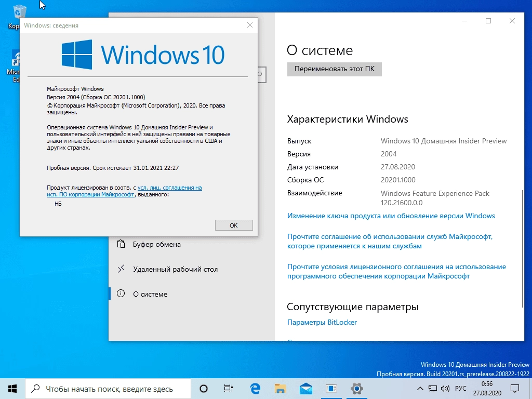Screen dimensions: 532x399
Task: Click the Сборка ОС value 20201.1000
Action: (398, 180)
